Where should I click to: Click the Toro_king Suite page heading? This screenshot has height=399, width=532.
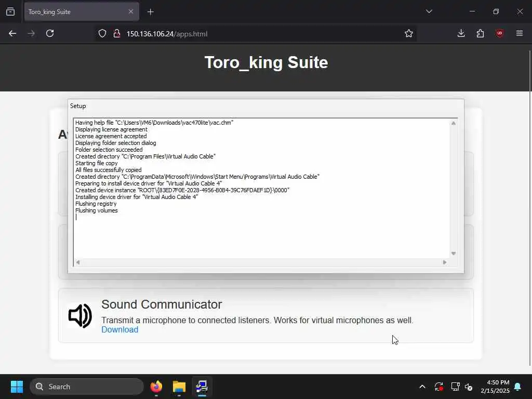point(266,62)
